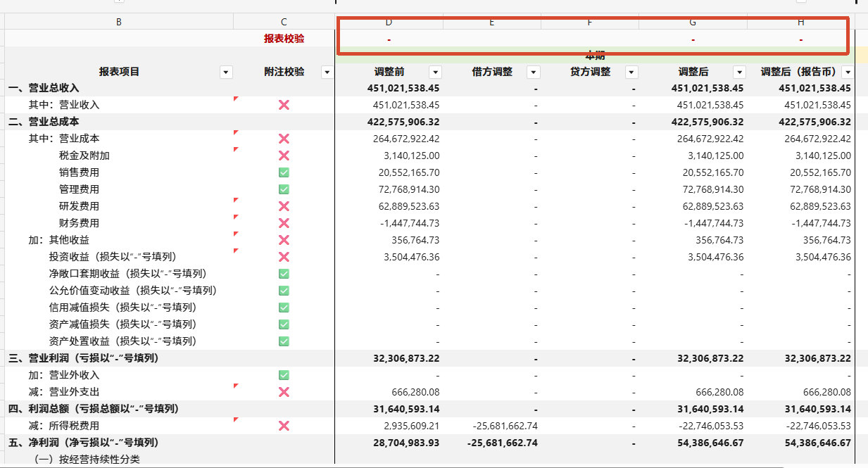Expand the 调整后（报告币）filter dropdown
The height and width of the screenshot is (468, 868).
tap(848, 72)
